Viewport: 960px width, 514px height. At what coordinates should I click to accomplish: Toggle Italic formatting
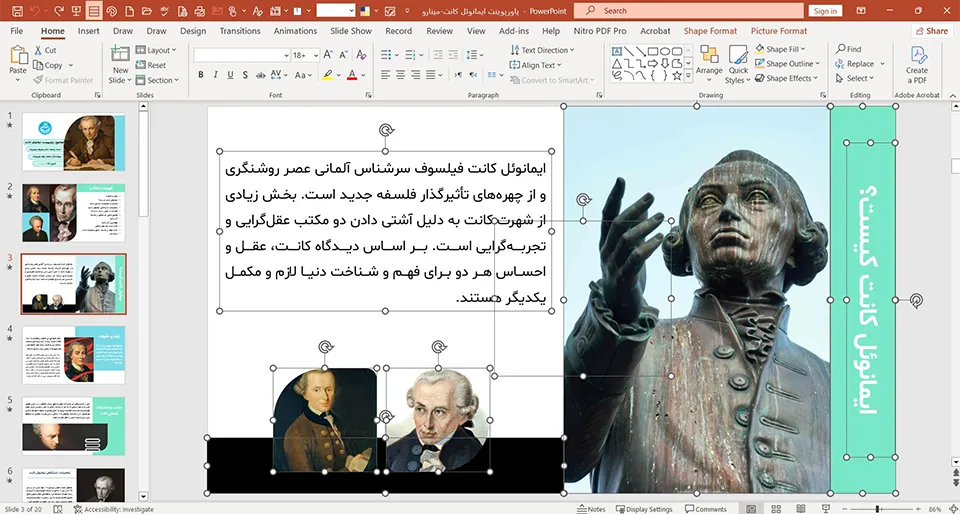click(216, 75)
